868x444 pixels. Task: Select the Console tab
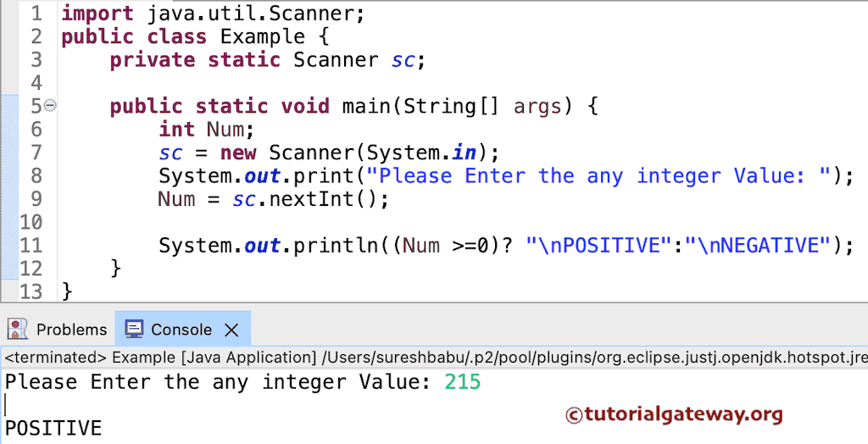(x=181, y=330)
